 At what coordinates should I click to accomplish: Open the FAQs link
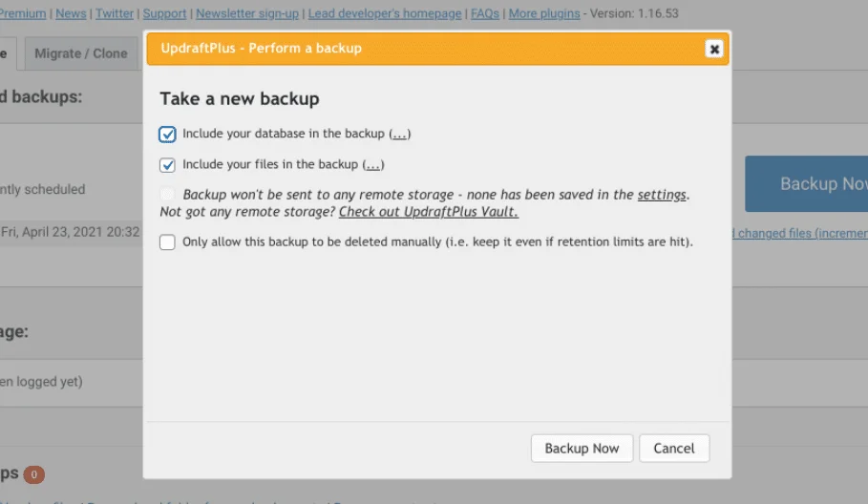[485, 14]
